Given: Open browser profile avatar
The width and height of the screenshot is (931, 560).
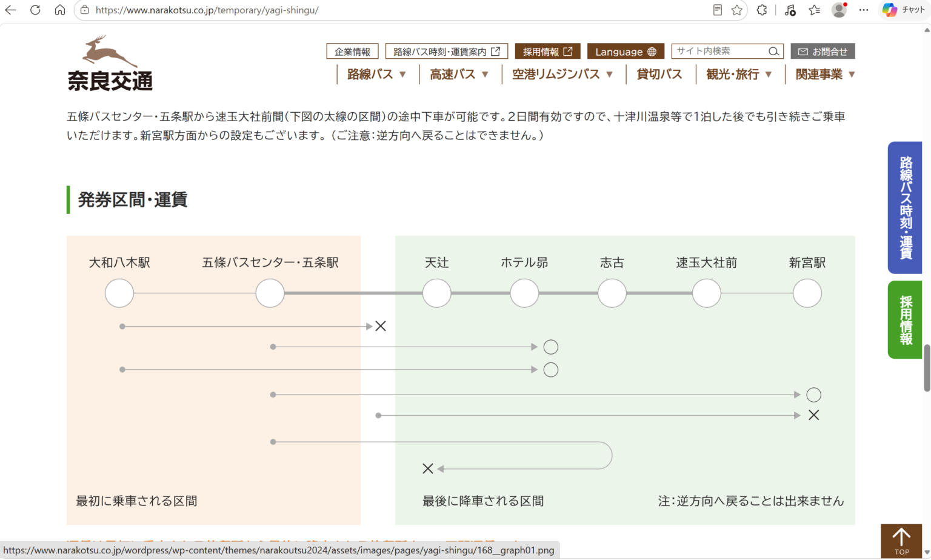Looking at the screenshot, I should [839, 10].
